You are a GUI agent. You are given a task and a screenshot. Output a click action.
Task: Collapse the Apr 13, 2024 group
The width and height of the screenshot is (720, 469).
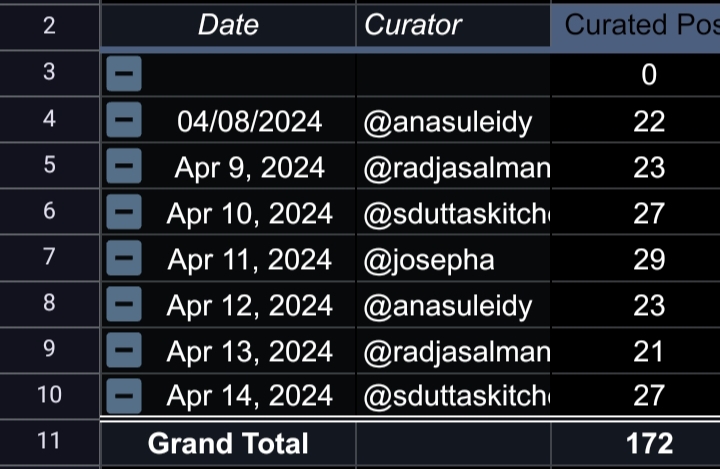pyautogui.click(x=124, y=350)
